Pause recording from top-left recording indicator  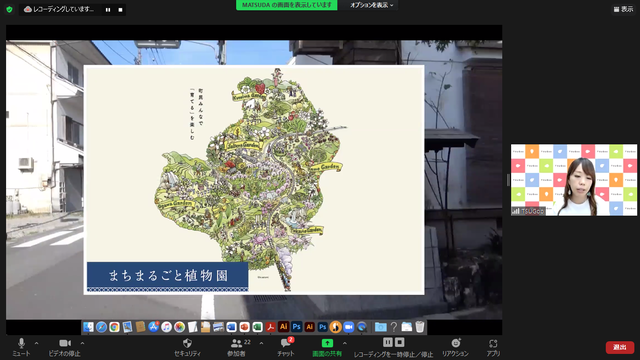tap(108, 10)
